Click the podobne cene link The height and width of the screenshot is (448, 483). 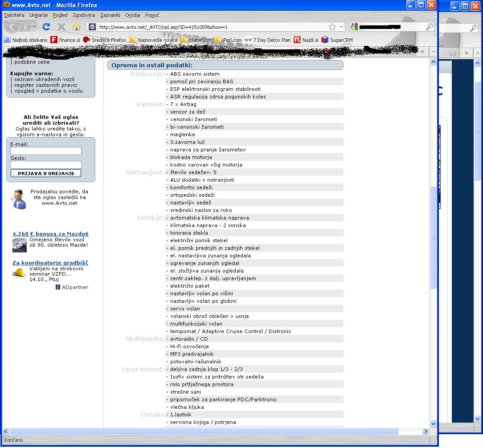click(x=32, y=62)
